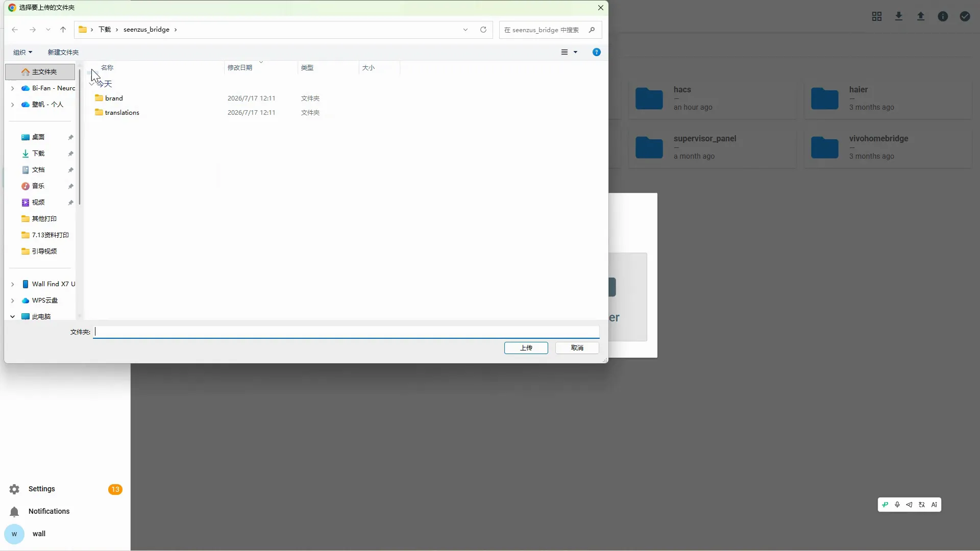Open 桌面 in quick access
980x551 pixels.
click(x=38, y=137)
